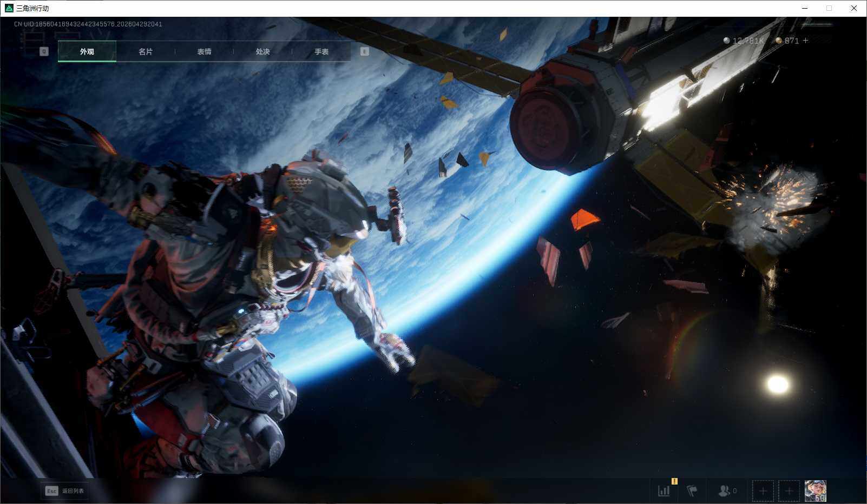Maximize the 三角洲行动 game window

[x=829, y=8]
